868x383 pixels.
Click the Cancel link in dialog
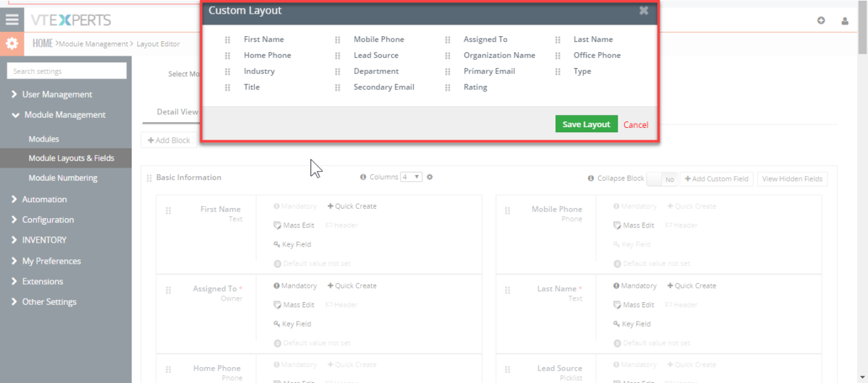pyautogui.click(x=636, y=125)
